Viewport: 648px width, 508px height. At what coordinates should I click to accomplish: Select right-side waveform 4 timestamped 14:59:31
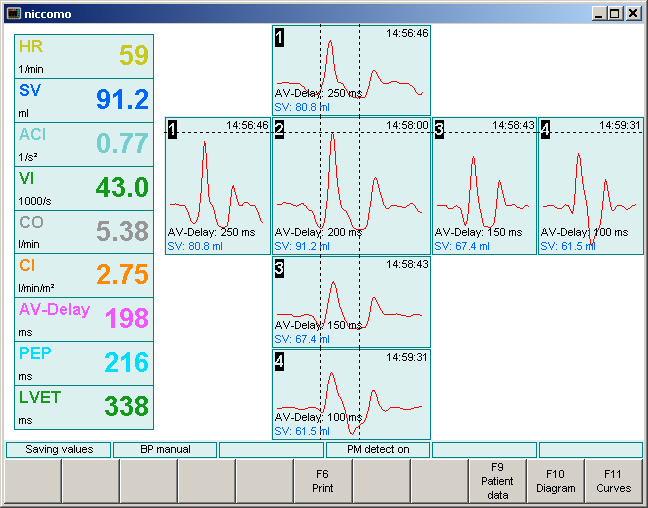pos(590,185)
